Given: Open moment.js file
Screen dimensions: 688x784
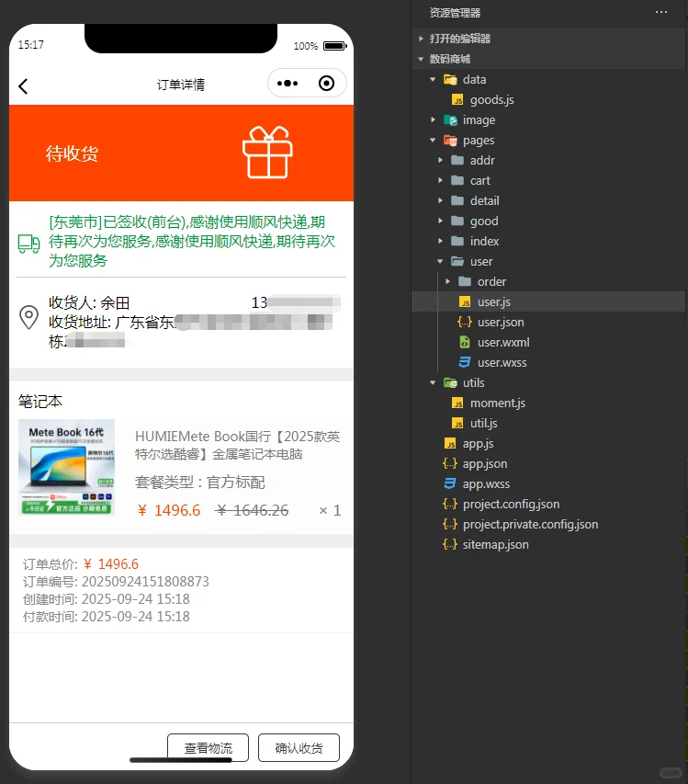Looking at the screenshot, I should (x=498, y=403).
